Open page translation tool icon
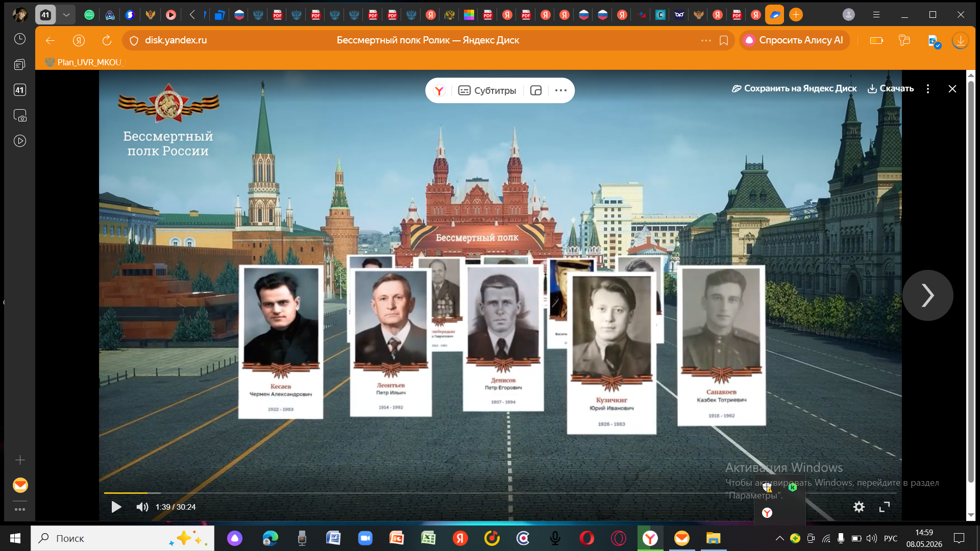 pyautogui.click(x=933, y=41)
